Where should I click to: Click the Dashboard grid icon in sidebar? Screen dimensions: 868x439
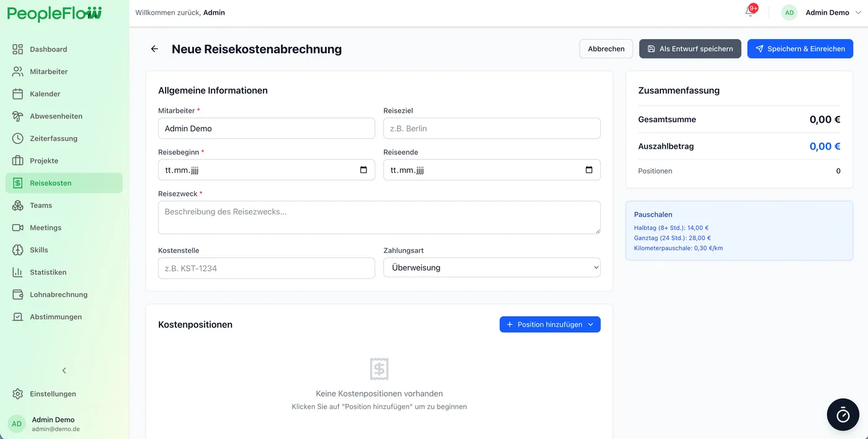pos(17,49)
